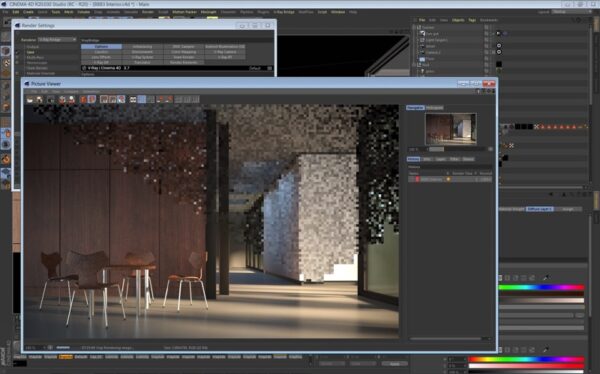The image size is (600, 374).
Task: Click the white X tag icon in the material tags row
Action: pyautogui.click(x=536, y=126)
